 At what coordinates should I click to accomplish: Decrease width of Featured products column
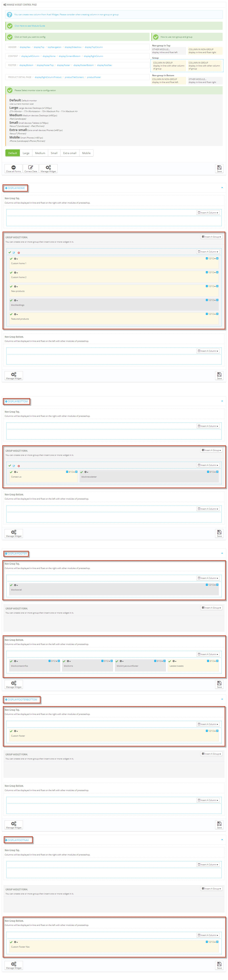[x=207, y=314]
